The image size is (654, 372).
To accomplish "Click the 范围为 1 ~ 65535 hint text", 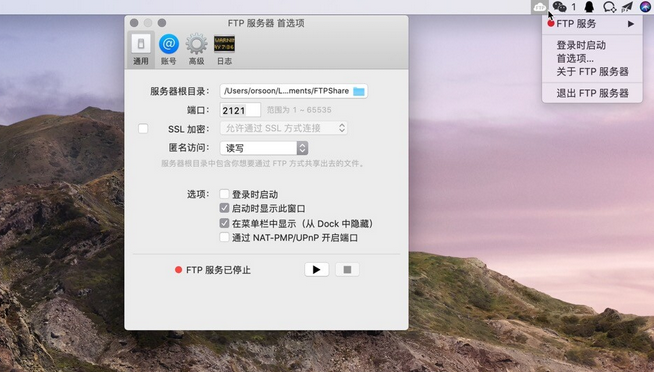I will [299, 110].
